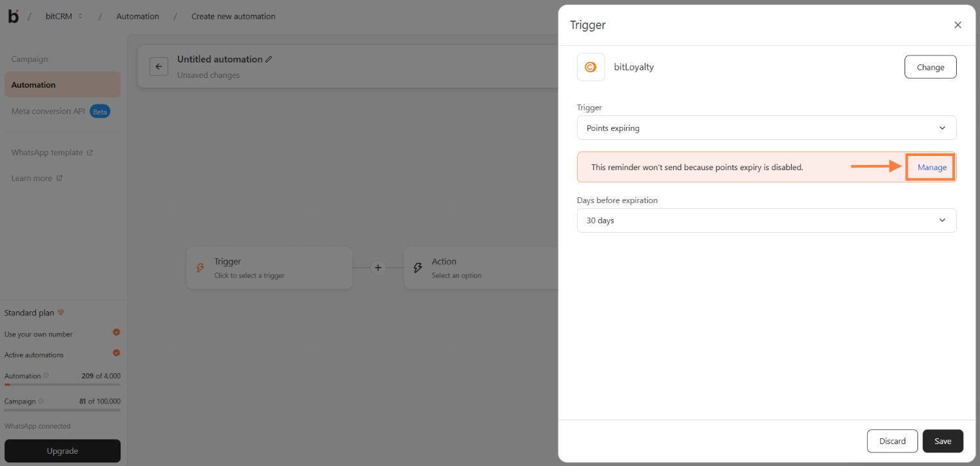The width and height of the screenshot is (980, 466).
Task: Click Manage to configure points expiry
Action: (x=932, y=167)
